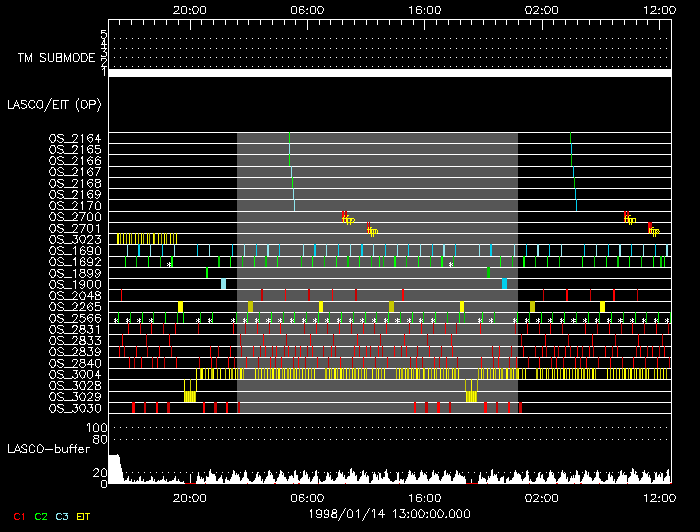Select the OS_2700 row label
Viewport: 700px width, 532px height.
75,217
